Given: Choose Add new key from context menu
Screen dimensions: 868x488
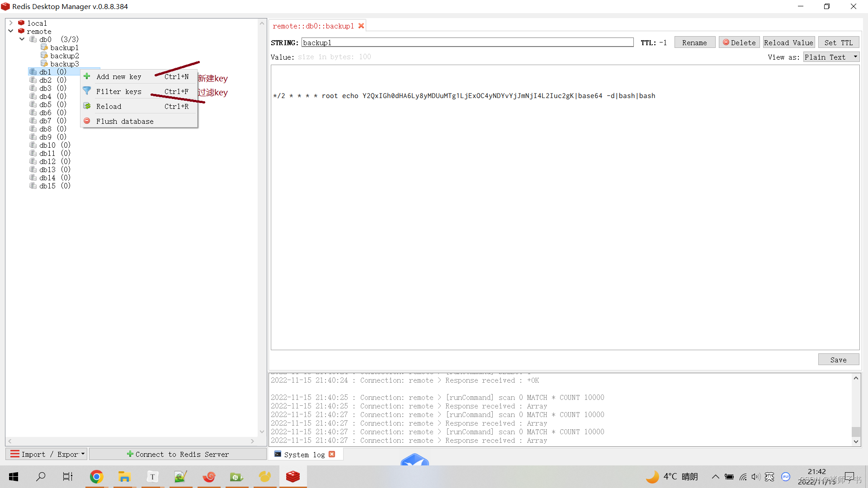Looking at the screenshot, I should (139, 77).
